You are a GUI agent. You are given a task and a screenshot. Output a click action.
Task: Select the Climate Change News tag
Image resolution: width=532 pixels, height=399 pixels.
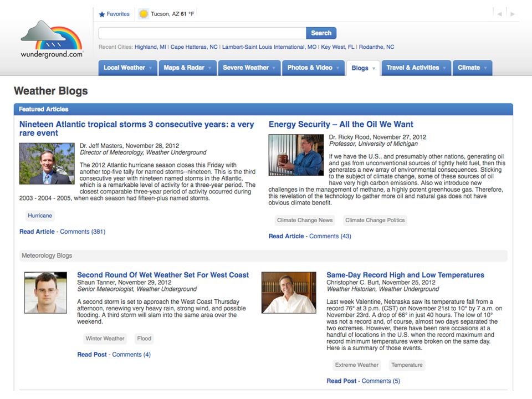click(305, 220)
